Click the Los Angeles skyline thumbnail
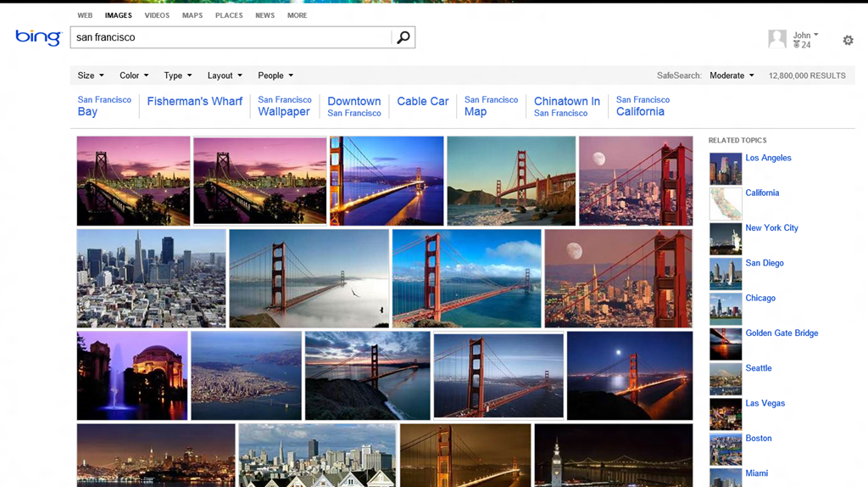 726,169
